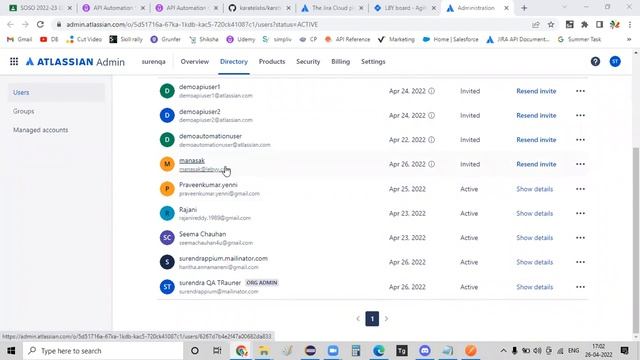Screen dimensions: 640x360
Task: Switch to the Settings tab
Action: point(373,62)
